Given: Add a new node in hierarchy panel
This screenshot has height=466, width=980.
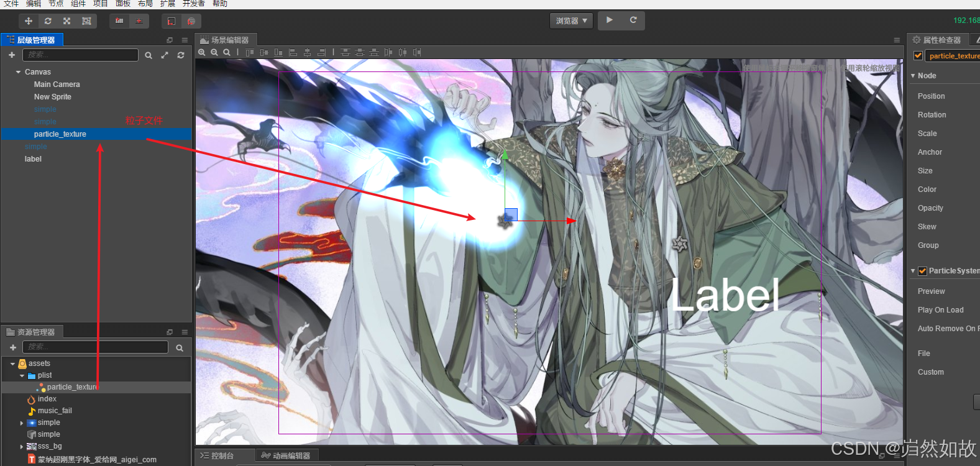Looking at the screenshot, I should click(12, 55).
